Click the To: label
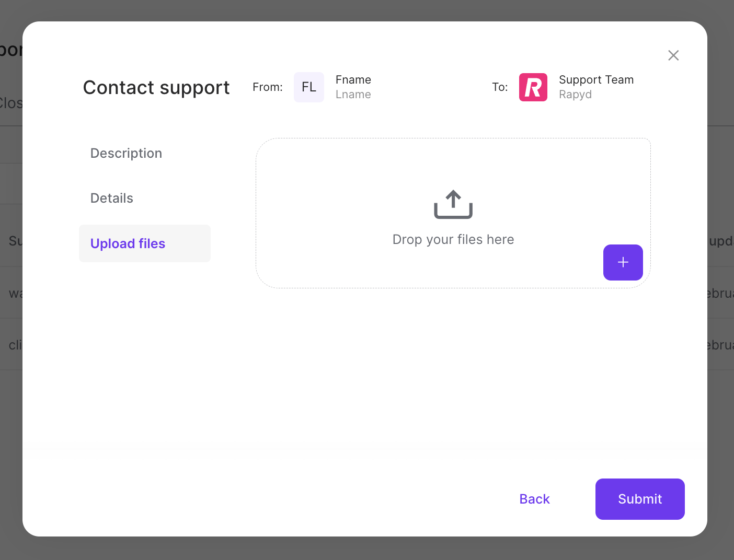 499,87
